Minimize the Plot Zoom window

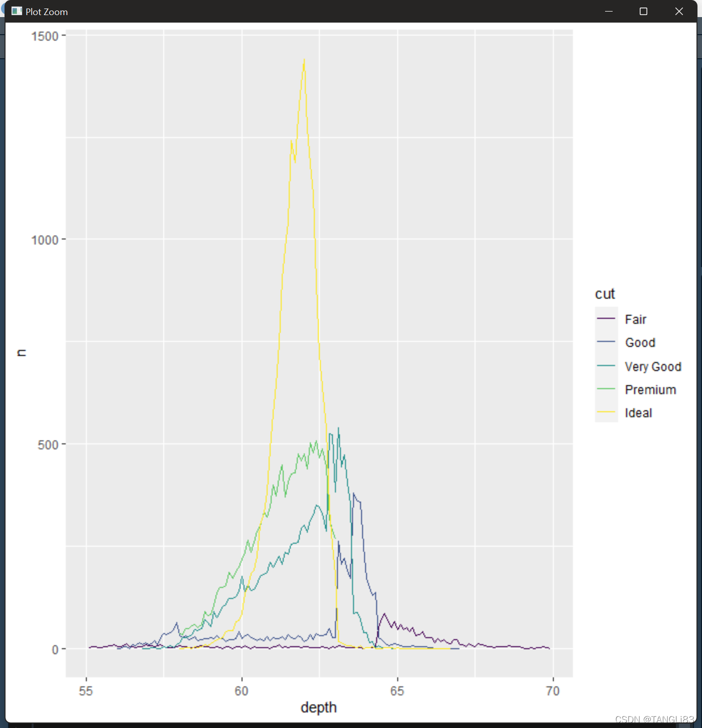(x=609, y=11)
